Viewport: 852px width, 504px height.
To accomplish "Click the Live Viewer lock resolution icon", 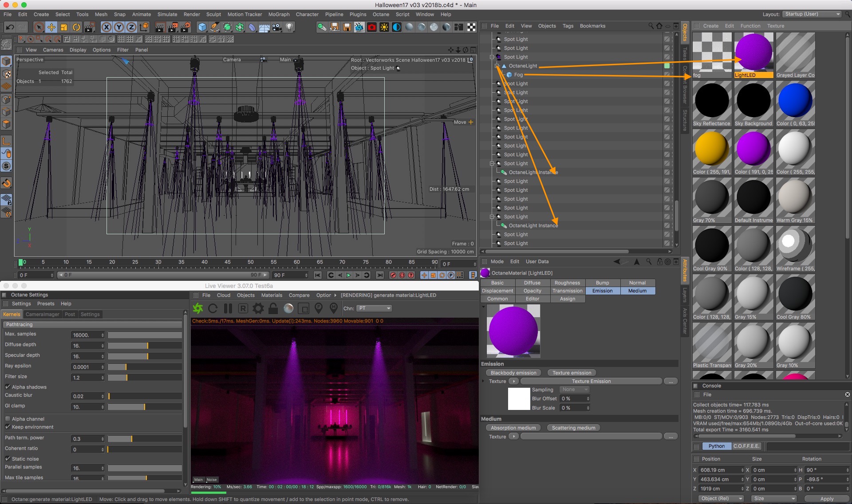I will click(273, 308).
